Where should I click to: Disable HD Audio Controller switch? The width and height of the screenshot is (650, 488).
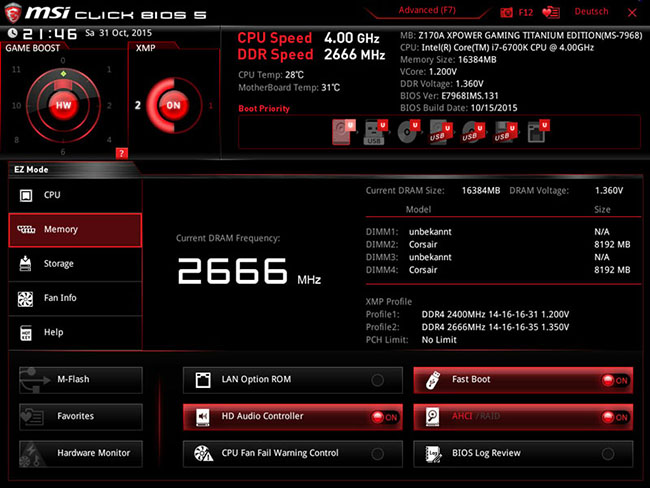[384, 417]
